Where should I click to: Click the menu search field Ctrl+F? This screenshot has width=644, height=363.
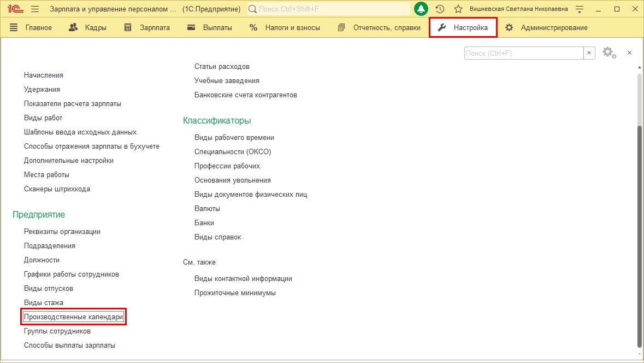(524, 53)
